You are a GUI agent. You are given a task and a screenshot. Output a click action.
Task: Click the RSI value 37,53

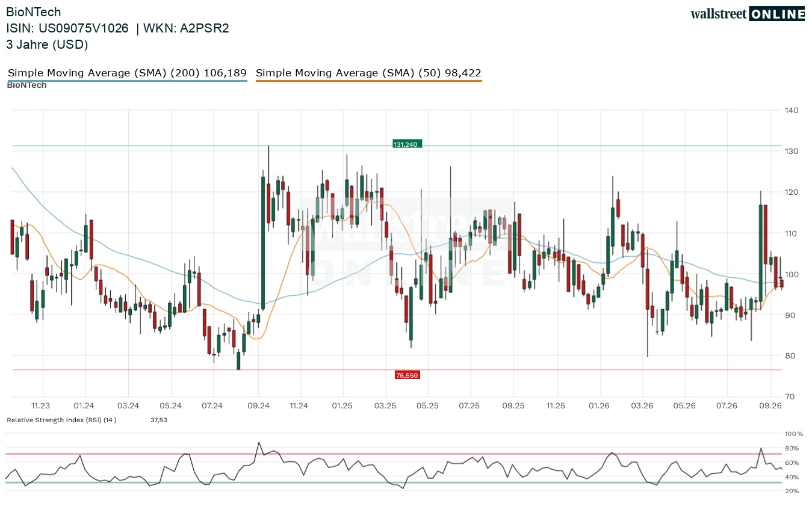tap(159, 420)
